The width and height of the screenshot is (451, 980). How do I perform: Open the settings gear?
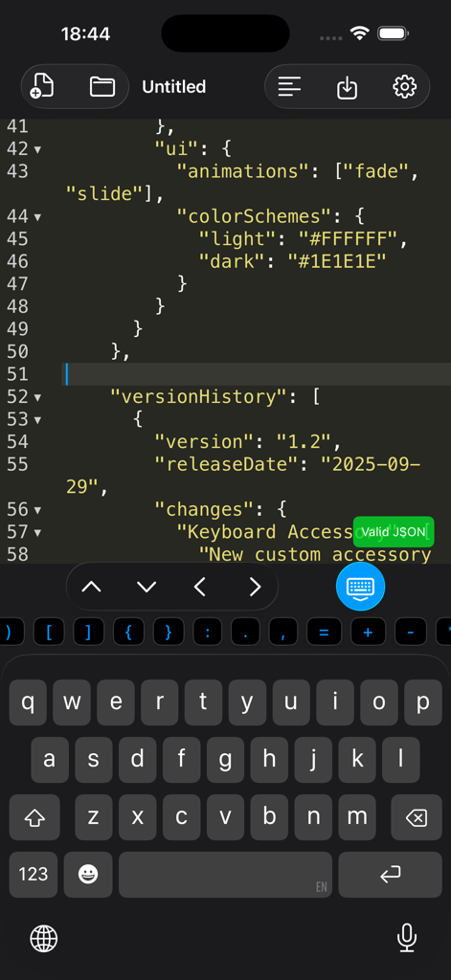pyautogui.click(x=405, y=86)
